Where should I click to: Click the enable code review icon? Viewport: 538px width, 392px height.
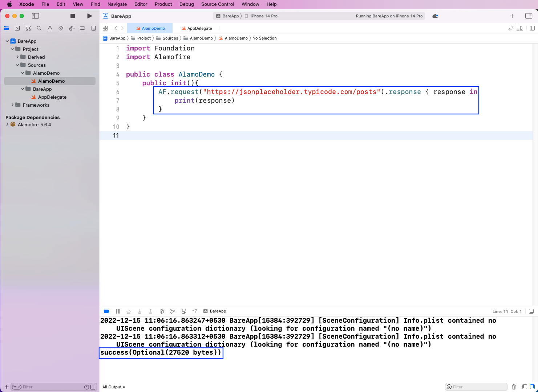tap(510, 28)
